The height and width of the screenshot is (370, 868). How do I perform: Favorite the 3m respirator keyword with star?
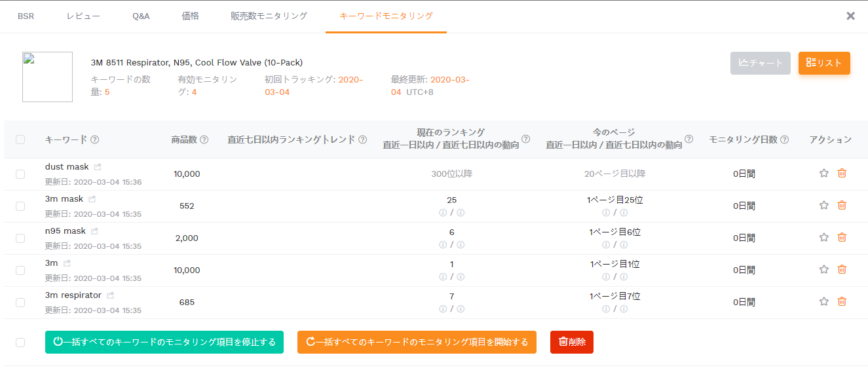click(824, 302)
